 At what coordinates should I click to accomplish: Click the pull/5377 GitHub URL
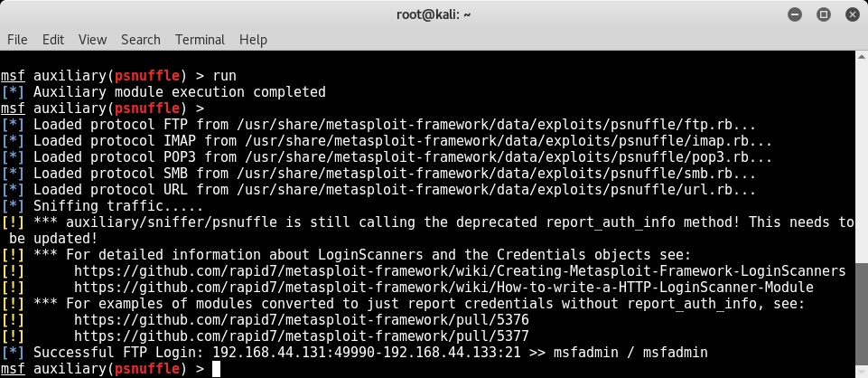(301, 336)
